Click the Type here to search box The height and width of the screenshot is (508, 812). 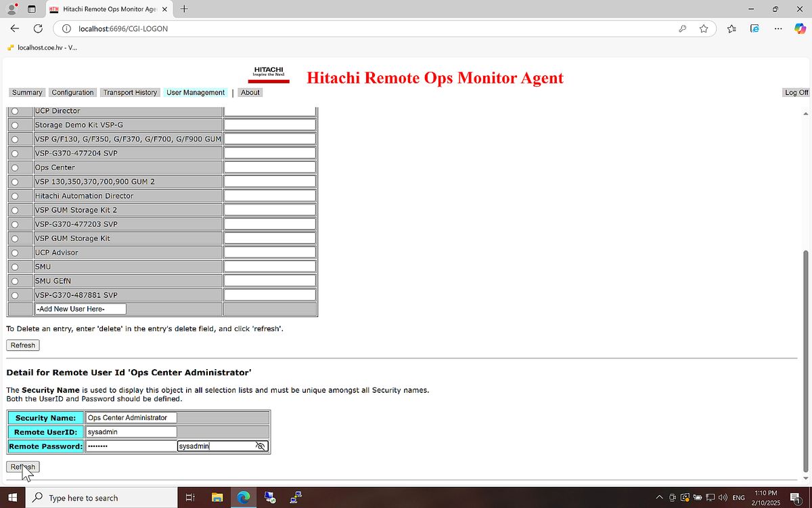(101, 498)
